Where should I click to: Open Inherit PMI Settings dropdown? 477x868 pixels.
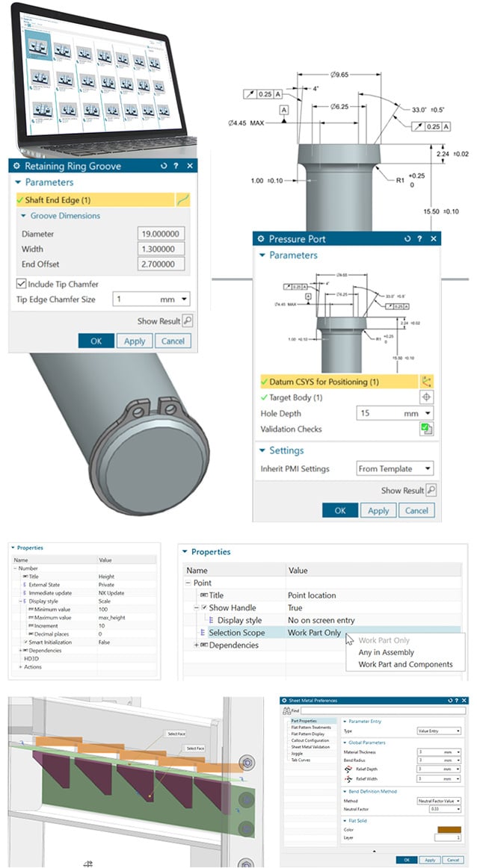(x=395, y=469)
